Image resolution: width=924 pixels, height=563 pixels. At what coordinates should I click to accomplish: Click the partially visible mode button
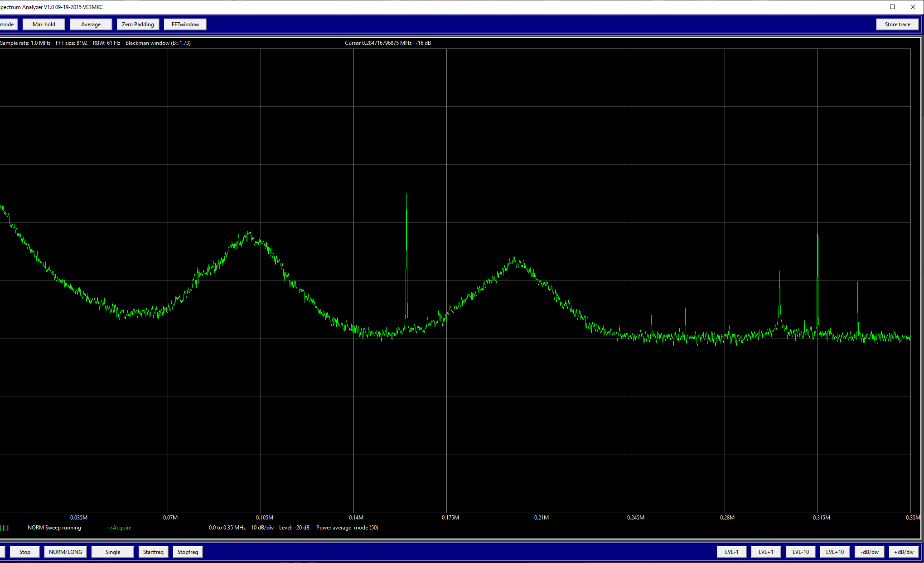8,24
